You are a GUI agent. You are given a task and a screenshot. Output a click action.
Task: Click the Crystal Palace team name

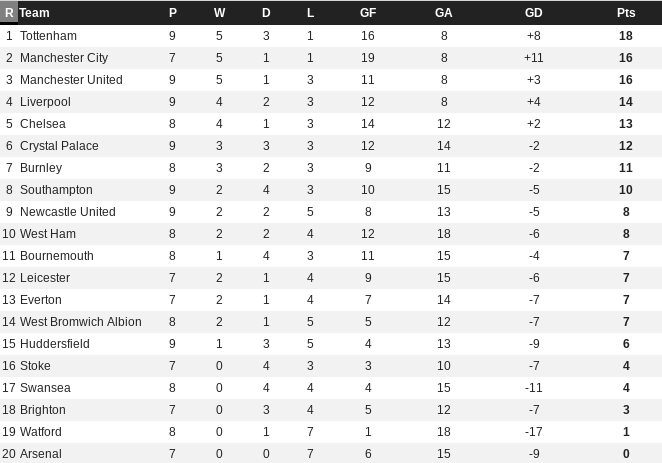coord(59,146)
